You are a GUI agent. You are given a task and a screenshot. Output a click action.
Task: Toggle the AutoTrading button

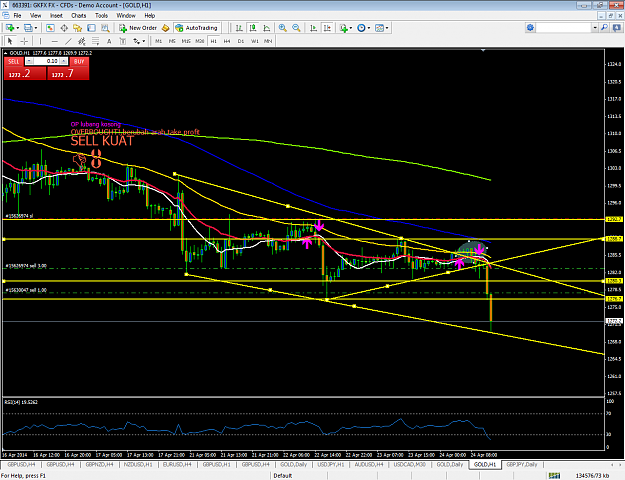[x=197, y=28]
